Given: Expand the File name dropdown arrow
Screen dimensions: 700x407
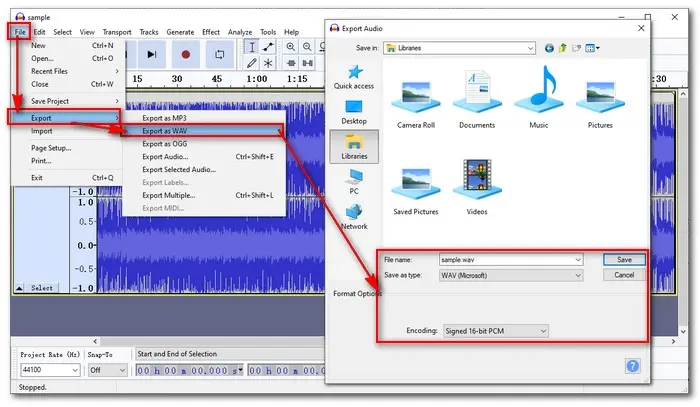Looking at the screenshot, I should pos(578,260).
